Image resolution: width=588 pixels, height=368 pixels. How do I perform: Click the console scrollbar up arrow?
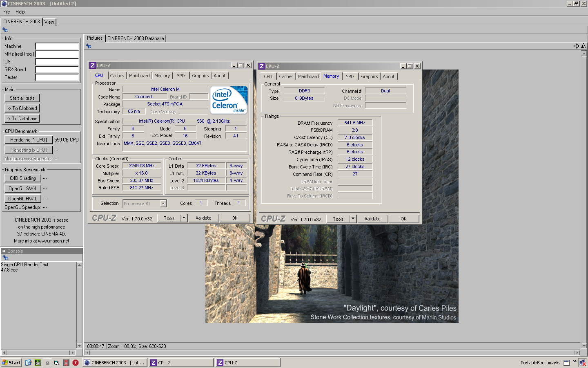(79, 265)
